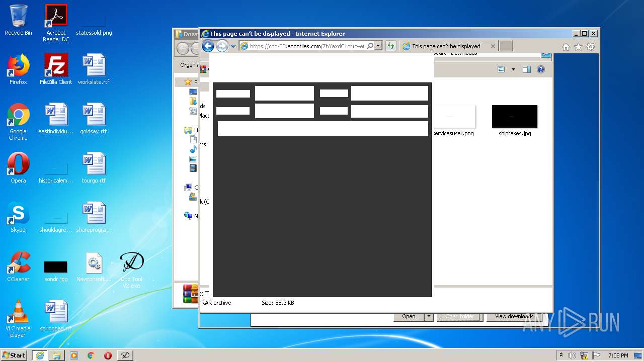
Task: Click the Internet Explorer Forward button
Action: tap(222, 46)
